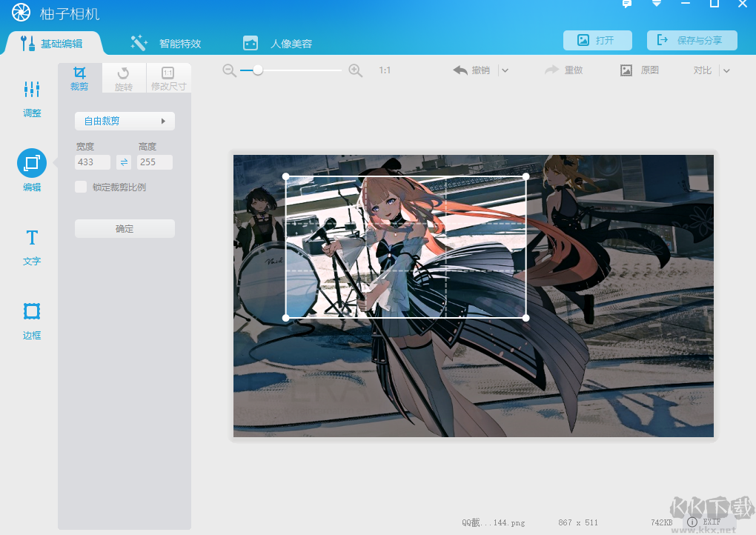Expand the 对比 dropdown arrow
756x535 pixels.
[726, 70]
